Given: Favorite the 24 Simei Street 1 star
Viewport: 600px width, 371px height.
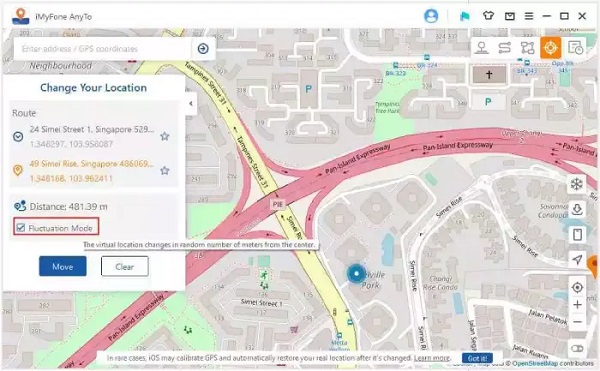Looking at the screenshot, I should click(x=165, y=136).
